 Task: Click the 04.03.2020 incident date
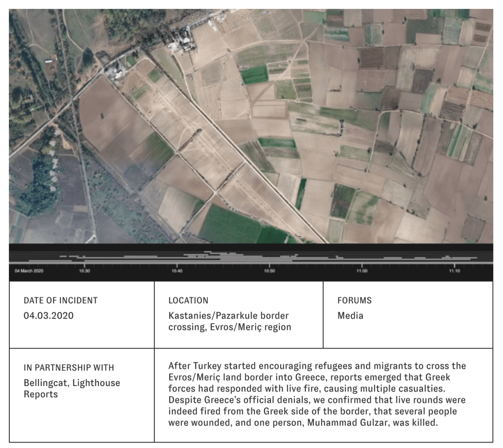click(49, 316)
